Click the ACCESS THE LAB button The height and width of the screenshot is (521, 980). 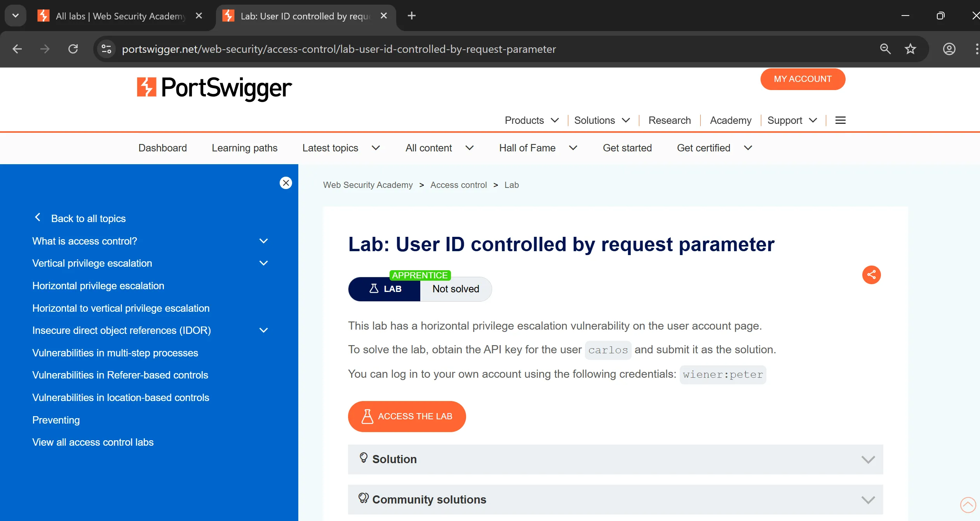[407, 416]
